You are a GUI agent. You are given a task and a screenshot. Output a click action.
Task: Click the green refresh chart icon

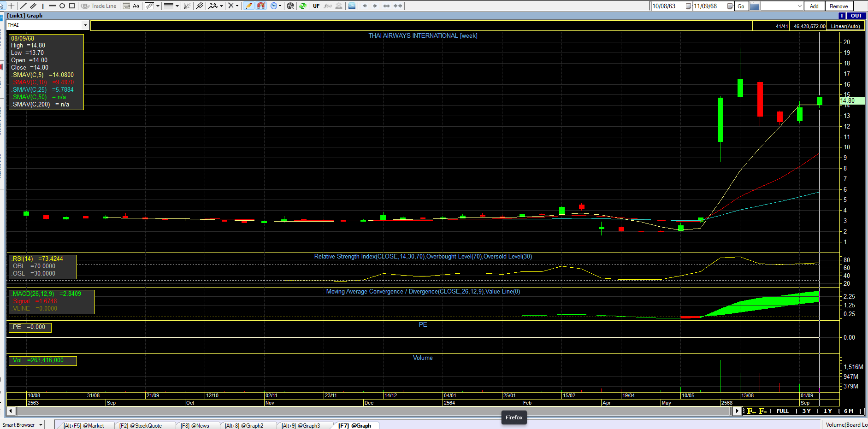pyautogui.click(x=303, y=6)
